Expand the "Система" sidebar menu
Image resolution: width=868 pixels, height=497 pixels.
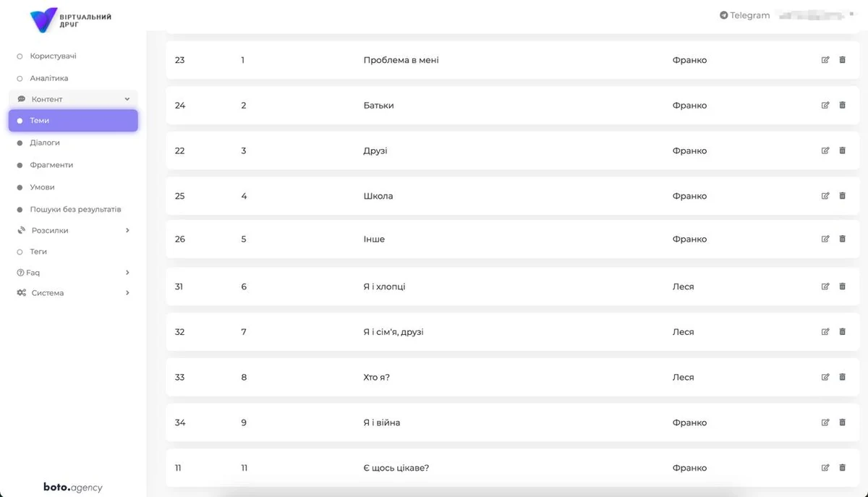[x=127, y=293]
